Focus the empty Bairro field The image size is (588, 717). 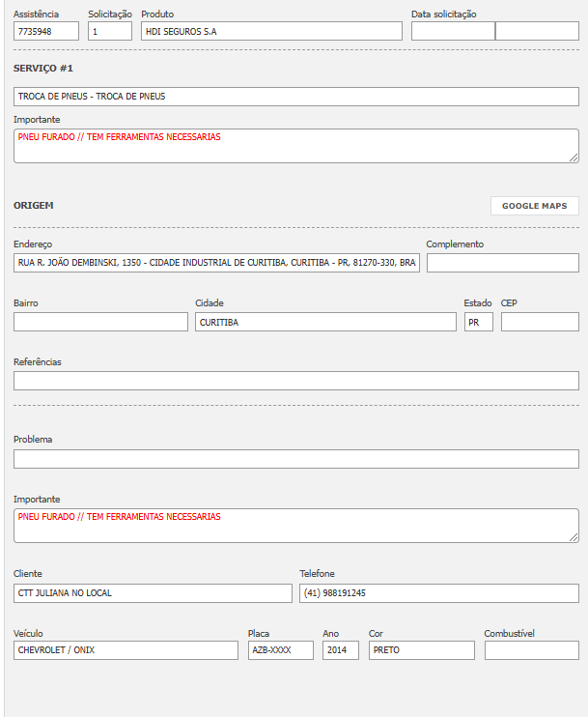(100, 322)
